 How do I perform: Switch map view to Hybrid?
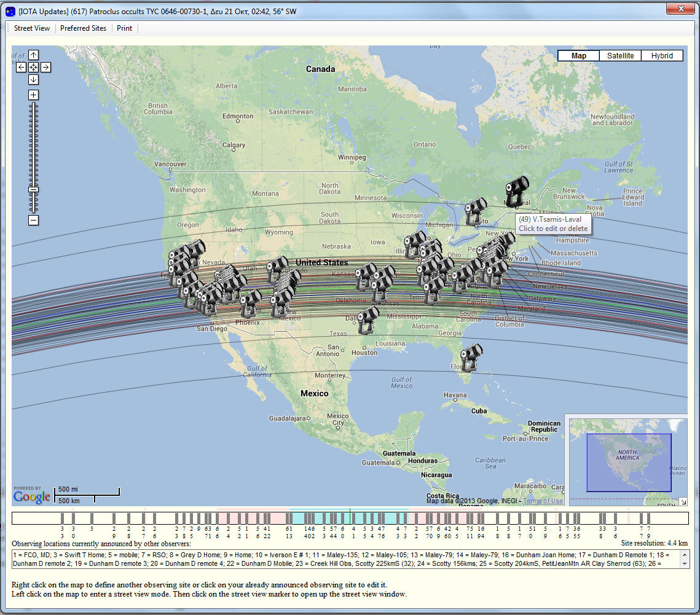click(x=662, y=56)
